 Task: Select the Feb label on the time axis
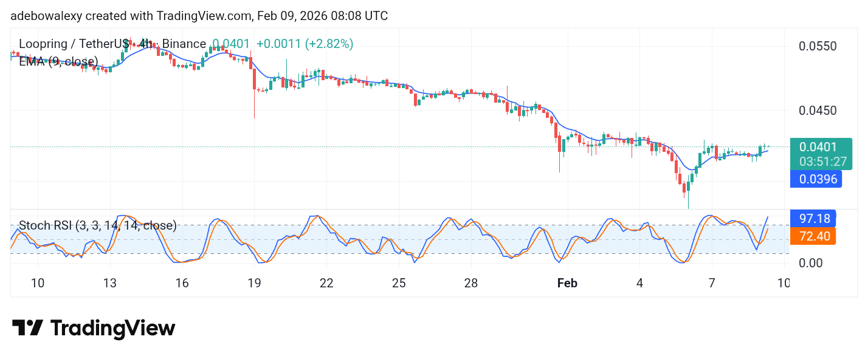pyautogui.click(x=567, y=283)
